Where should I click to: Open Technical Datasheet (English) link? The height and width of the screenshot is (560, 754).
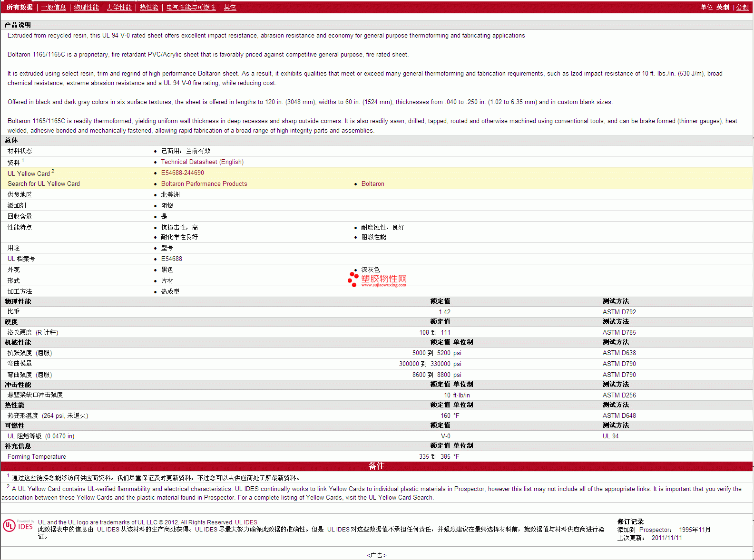[202, 162]
